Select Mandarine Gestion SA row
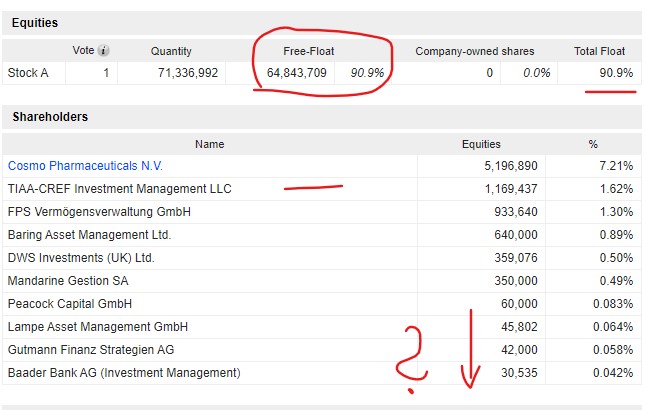The height and width of the screenshot is (410, 647). [322, 281]
